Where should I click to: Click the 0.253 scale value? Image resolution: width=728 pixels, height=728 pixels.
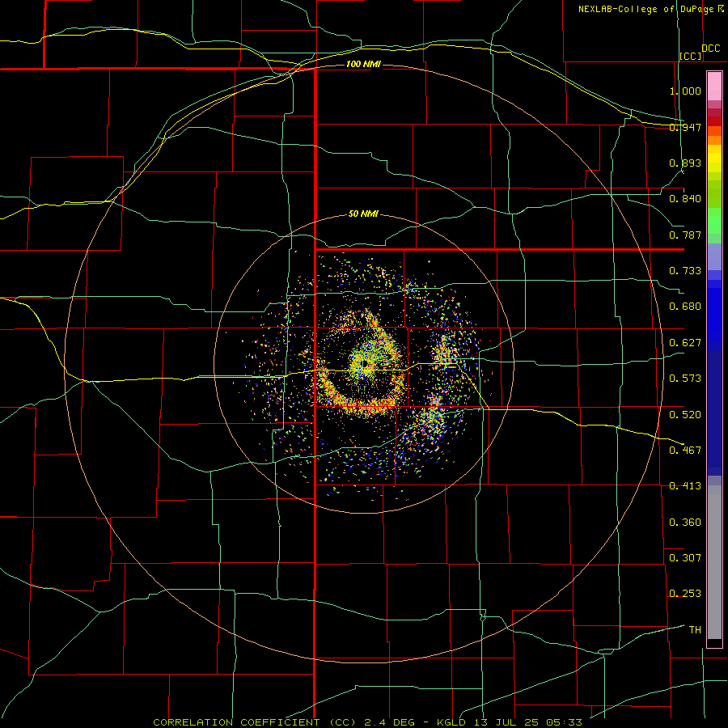point(685,594)
